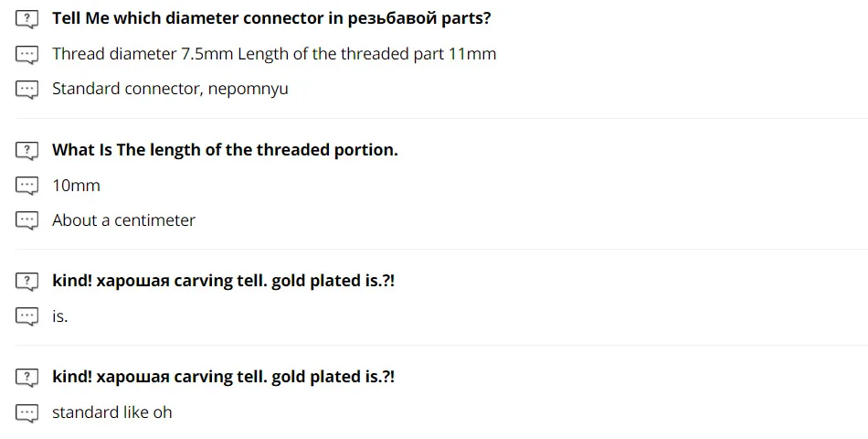Screen dimensions: 868x439
Task: Select question icon next to threaded portion question
Action: pos(27,150)
